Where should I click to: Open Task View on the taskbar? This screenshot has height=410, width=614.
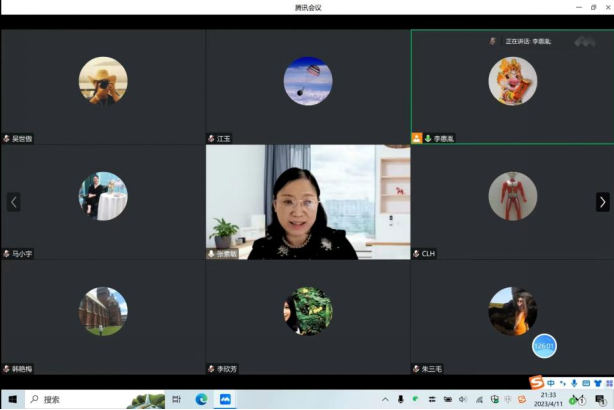click(176, 399)
